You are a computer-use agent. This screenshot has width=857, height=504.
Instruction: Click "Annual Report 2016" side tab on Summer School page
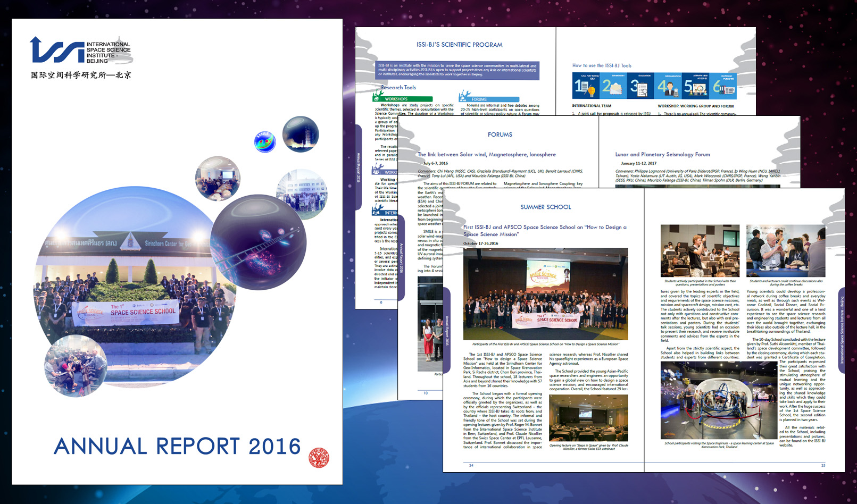coord(447,331)
